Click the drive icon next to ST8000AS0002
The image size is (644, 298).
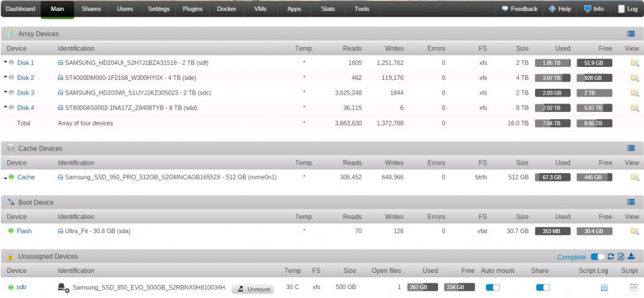61,108
